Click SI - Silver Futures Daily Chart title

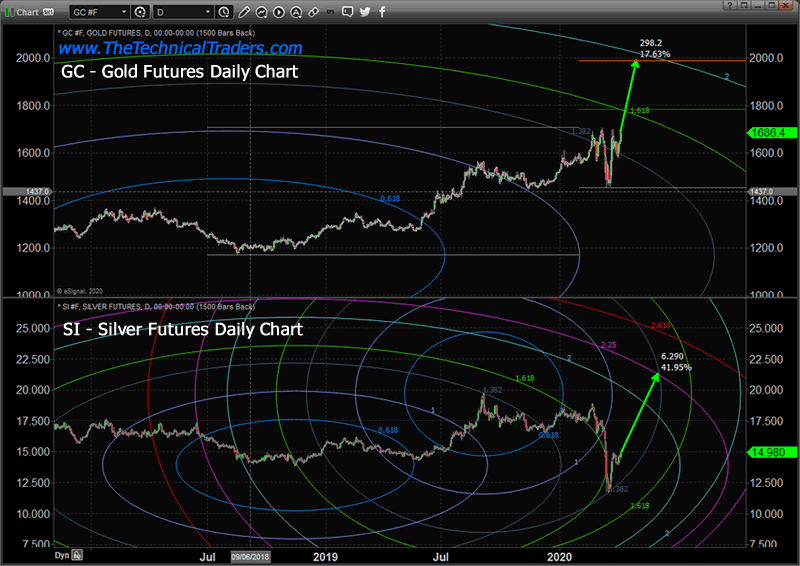point(183,329)
